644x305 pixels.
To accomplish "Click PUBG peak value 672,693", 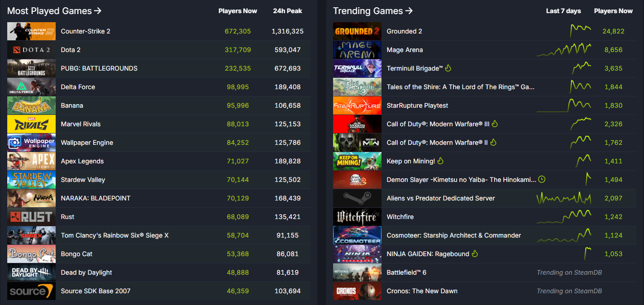I will pos(287,68).
